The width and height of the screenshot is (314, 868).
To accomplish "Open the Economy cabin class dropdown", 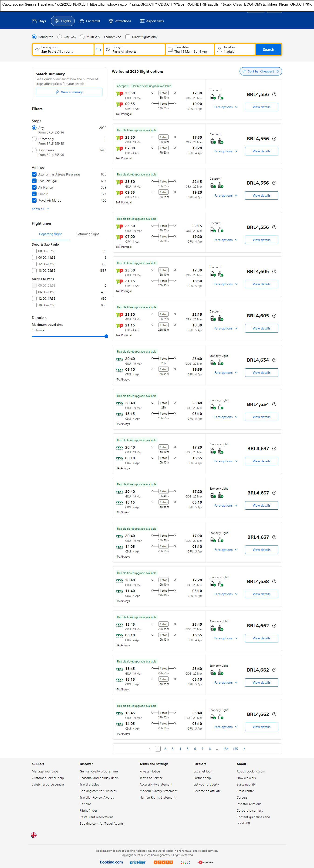I will click(112, 37).
